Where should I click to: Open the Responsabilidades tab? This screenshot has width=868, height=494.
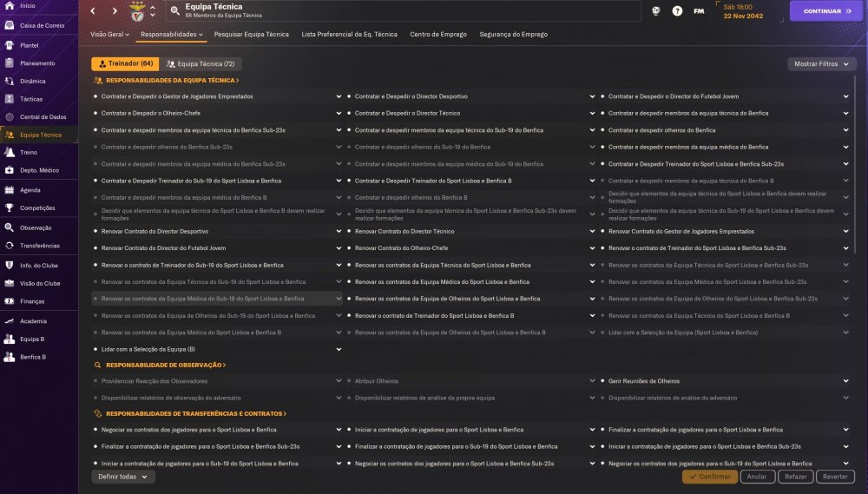(x=172, y=35)
